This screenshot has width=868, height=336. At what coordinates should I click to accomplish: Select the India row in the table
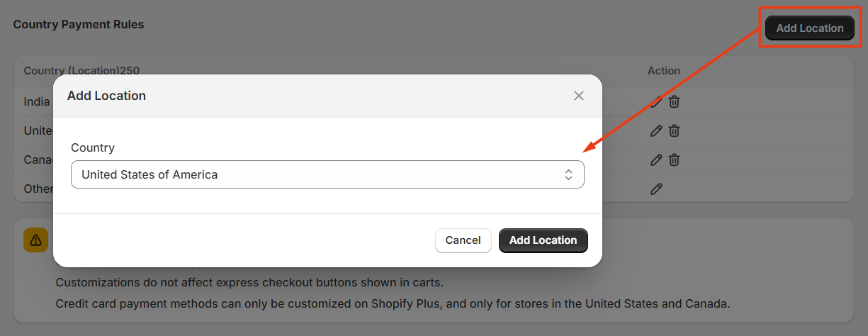point(37,101)
